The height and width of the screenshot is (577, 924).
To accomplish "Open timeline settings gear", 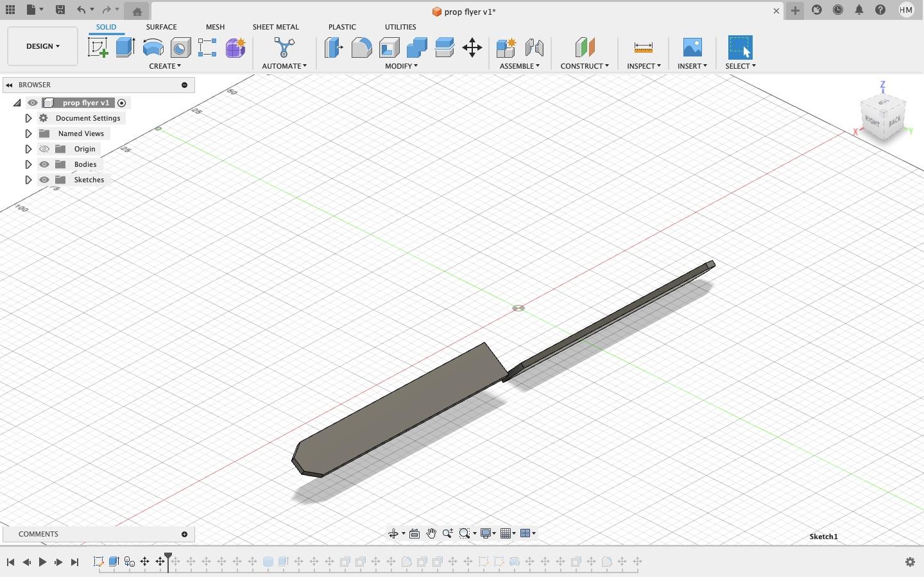I will point(910,562).
